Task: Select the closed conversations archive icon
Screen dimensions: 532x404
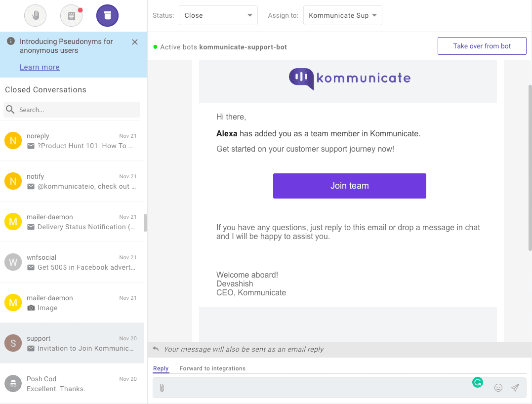Action: click(x=107, y=16)
